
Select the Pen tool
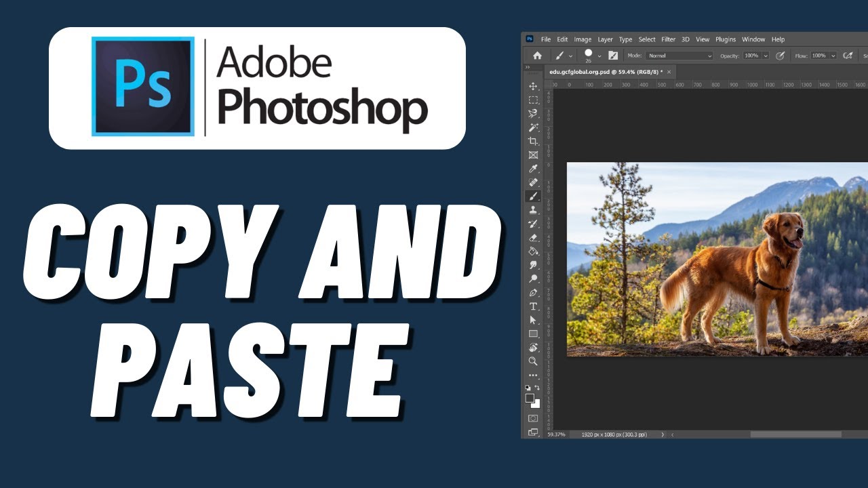[533, 293]
